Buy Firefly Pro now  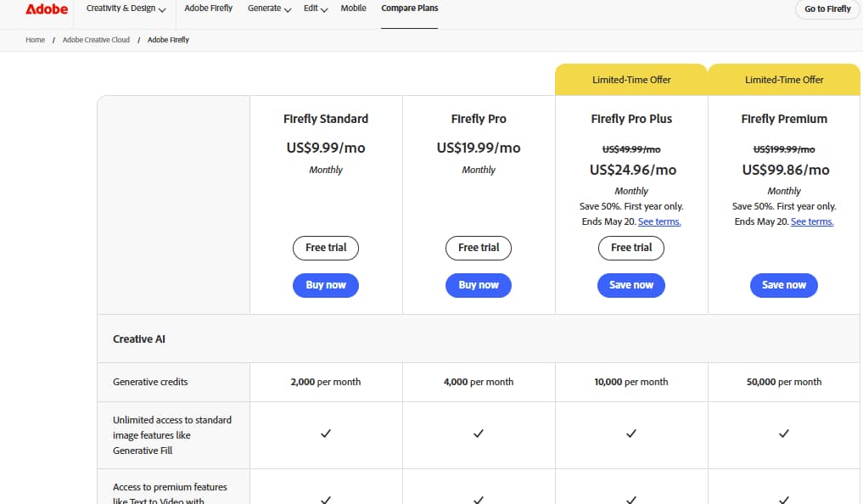pyautogui.click(x=479, y=285)
